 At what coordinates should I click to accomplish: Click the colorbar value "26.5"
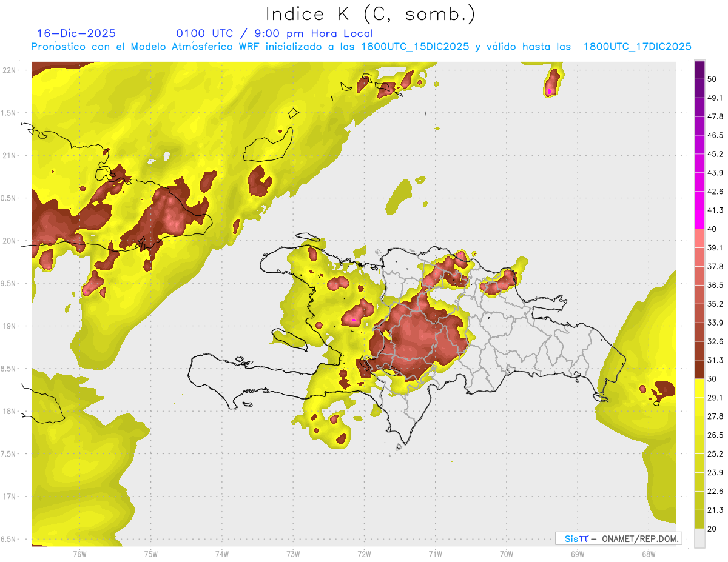coord(715,435)
